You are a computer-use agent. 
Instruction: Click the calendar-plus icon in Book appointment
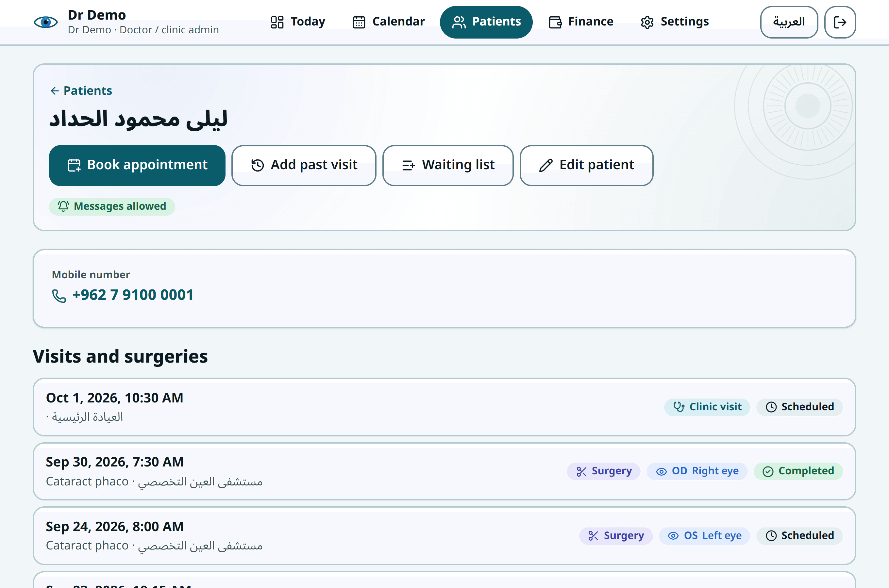tap(74, 165)
